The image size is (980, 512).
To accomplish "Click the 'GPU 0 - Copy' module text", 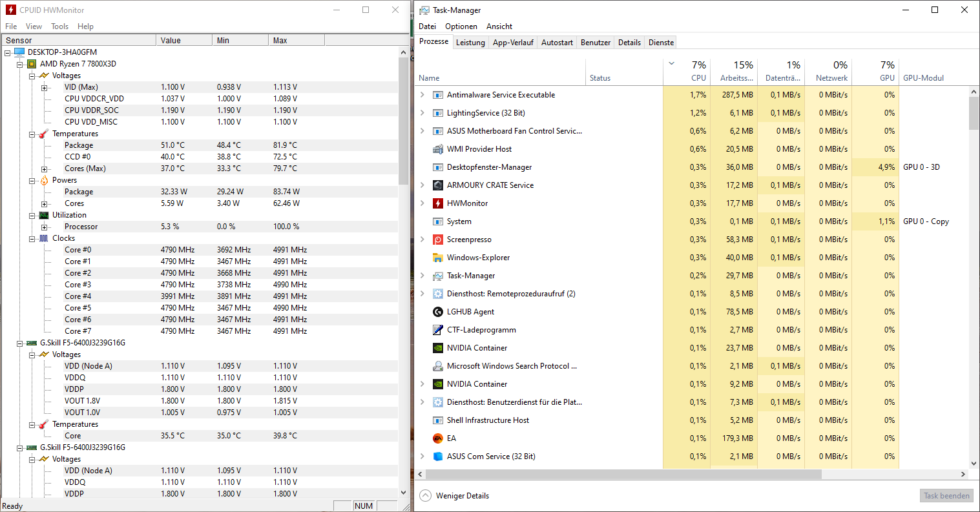I will click(926, 221).
